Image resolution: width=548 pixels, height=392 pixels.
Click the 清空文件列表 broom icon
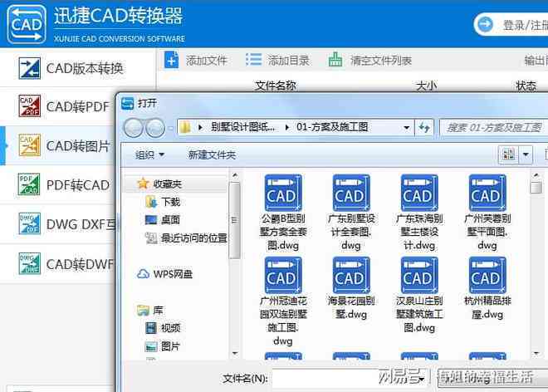tap(335, 60)
